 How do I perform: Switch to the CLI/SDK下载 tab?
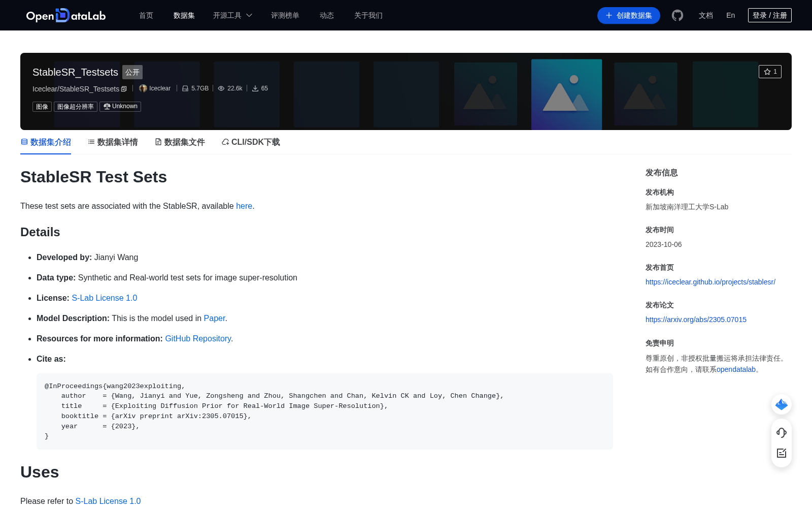pyautogui.click(x=251, y=142)
